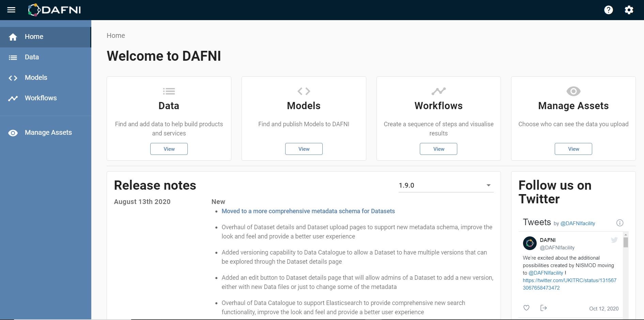Screen dimensions: 644x320
Task: Click the 'Added an edit button' release note
Action: pyautogui.click(x=357, y=282)
